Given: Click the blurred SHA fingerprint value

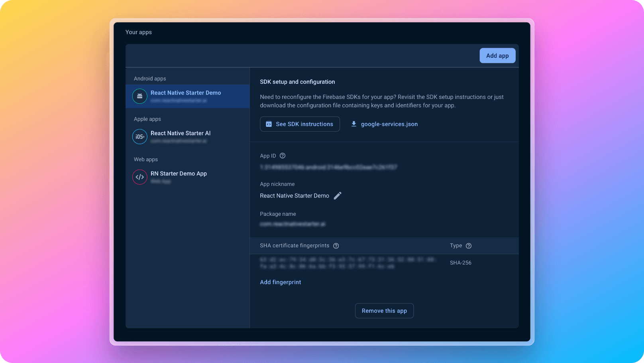Looking at the screenshot, I should (x=348, y=263).
